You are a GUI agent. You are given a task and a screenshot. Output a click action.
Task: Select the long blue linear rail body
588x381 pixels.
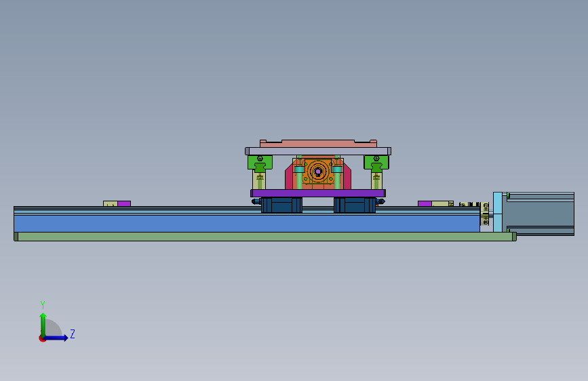coord(247,224)
